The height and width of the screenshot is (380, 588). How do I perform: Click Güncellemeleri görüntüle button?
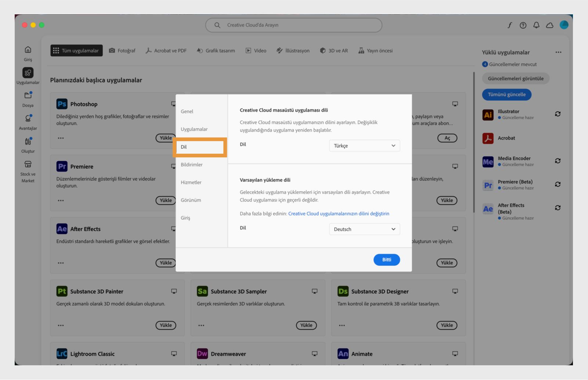click(x=516, y=79)
